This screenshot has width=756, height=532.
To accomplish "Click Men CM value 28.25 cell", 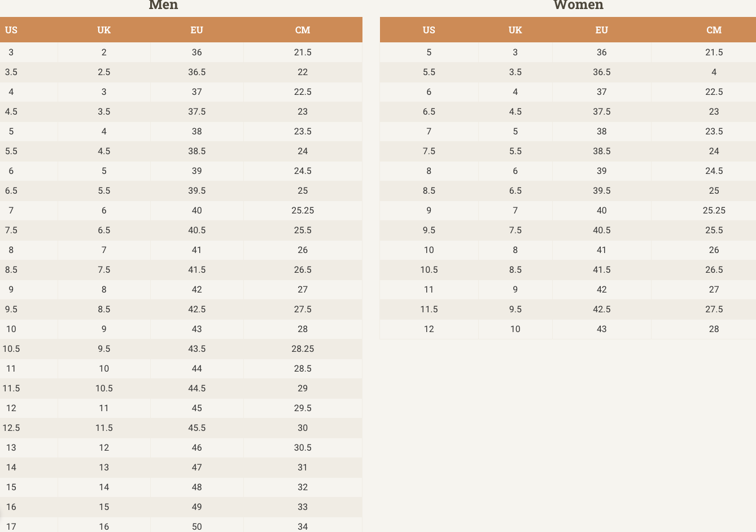I will pyautogui.click(x=303, y=349).
